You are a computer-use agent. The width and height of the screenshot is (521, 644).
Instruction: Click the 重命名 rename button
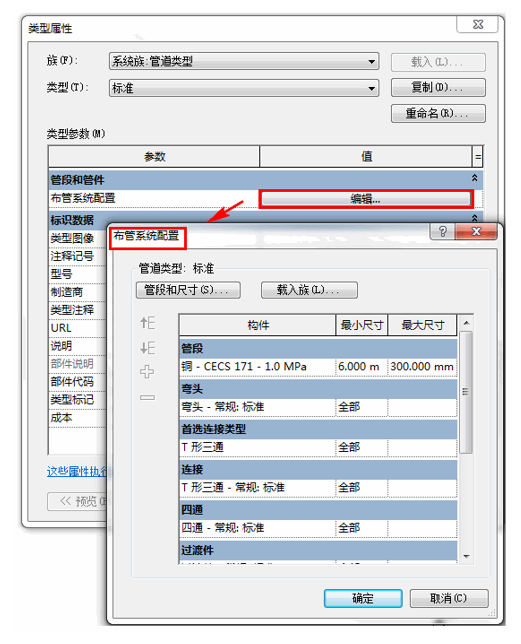point(438,113)
